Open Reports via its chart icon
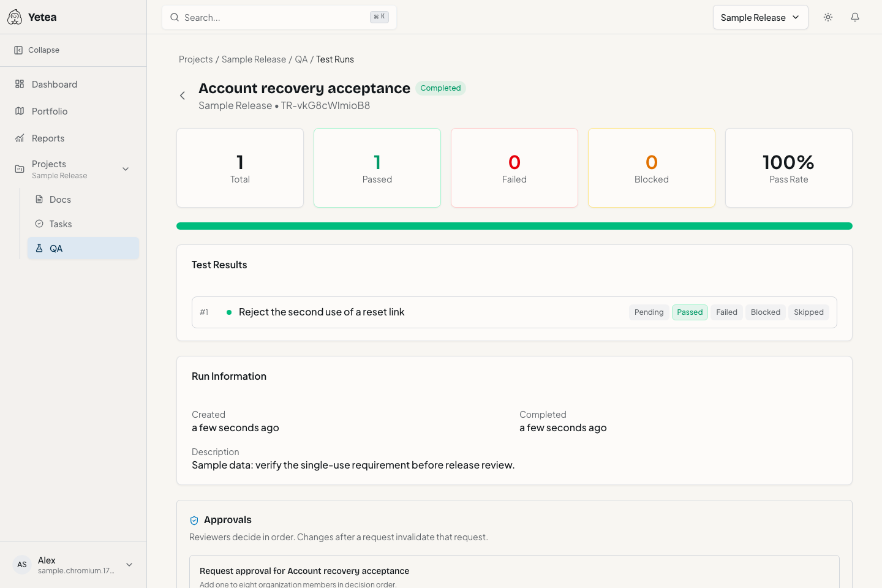The width and height of the screenshot is (882, 588). click(x=20, y=138)
